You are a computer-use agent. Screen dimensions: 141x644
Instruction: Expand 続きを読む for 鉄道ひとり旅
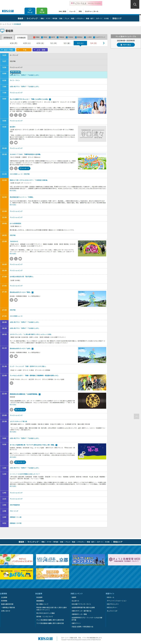pyautogui.click(x=13, y=190)
